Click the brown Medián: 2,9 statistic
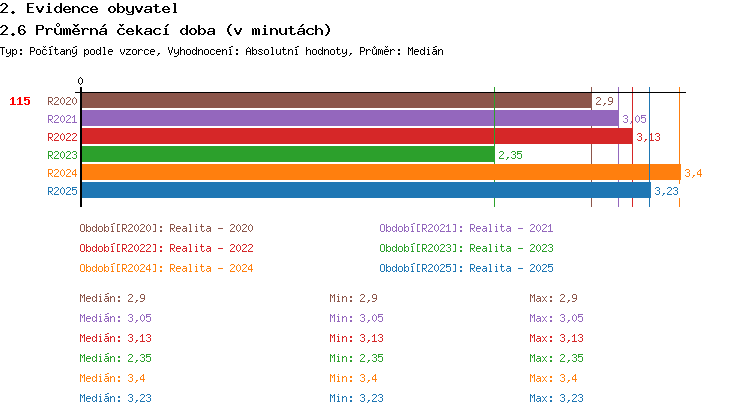This screenshot has height=416, width=750. (x=113, y=298)
